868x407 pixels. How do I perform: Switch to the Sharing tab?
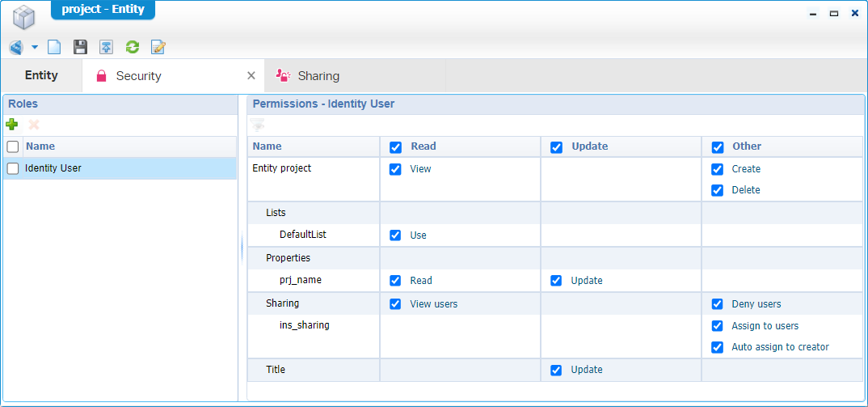tap(318, 76)
